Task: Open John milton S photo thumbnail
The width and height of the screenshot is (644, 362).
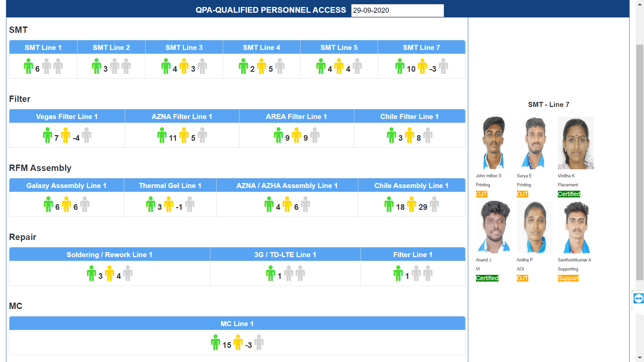Action: click(494, 143)
